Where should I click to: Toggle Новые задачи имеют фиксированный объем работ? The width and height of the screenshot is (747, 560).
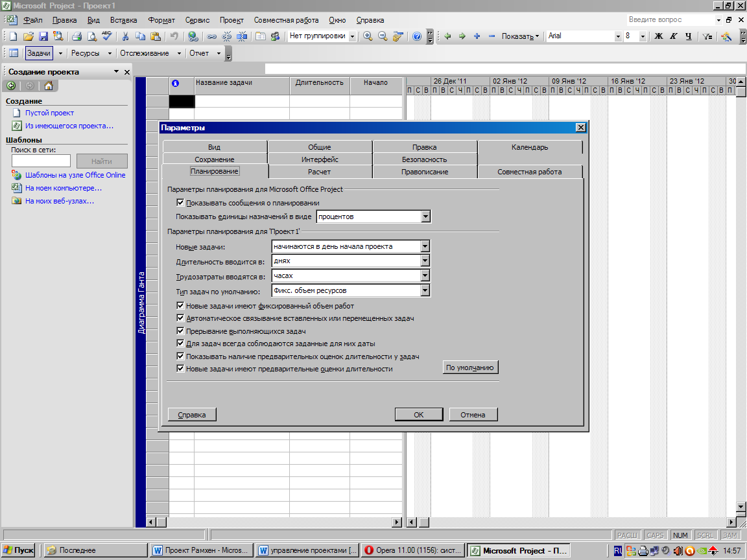click(180, 306)
